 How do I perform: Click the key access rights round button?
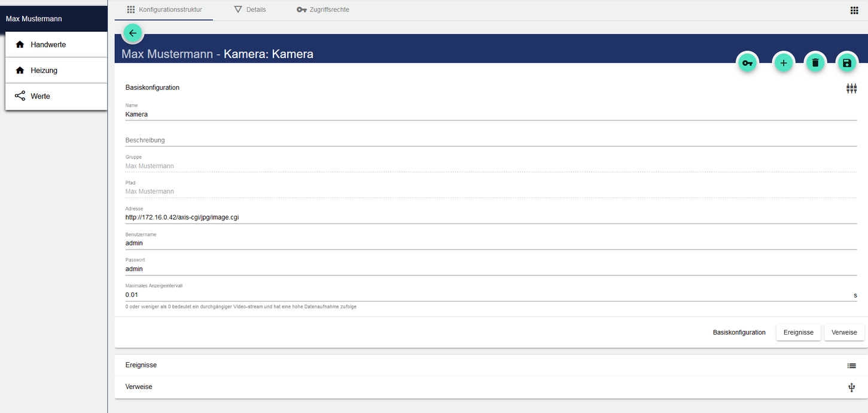pyautogui.click(x=747, y=63)
